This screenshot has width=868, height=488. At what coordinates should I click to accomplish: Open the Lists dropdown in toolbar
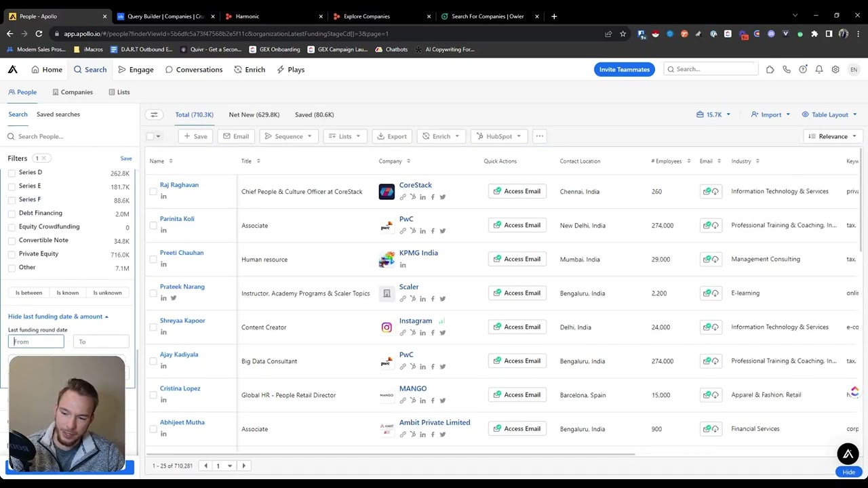click(x=344, y=136)
